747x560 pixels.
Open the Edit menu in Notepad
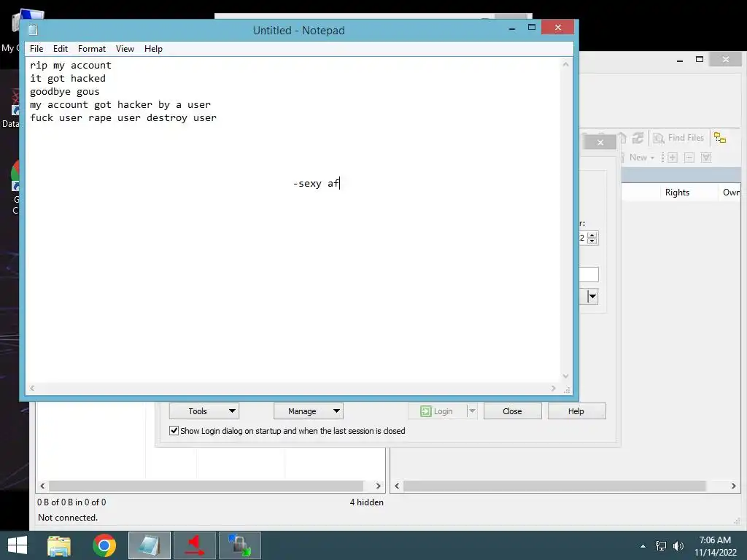click(60, 49)
